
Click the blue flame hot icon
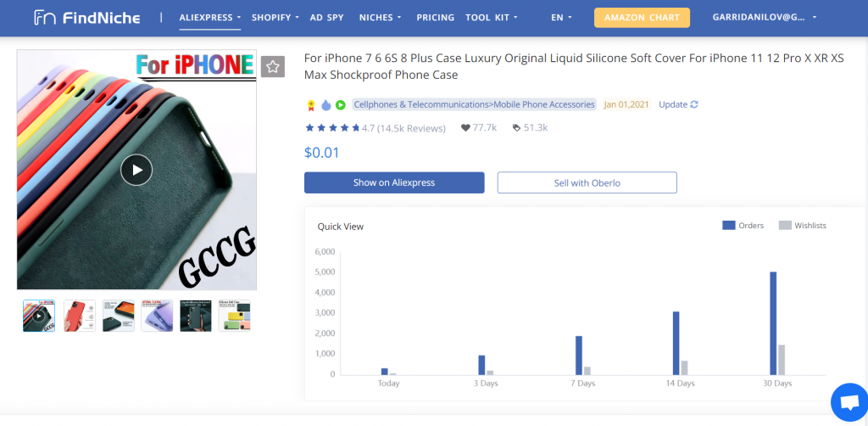(x=326, y=104)
